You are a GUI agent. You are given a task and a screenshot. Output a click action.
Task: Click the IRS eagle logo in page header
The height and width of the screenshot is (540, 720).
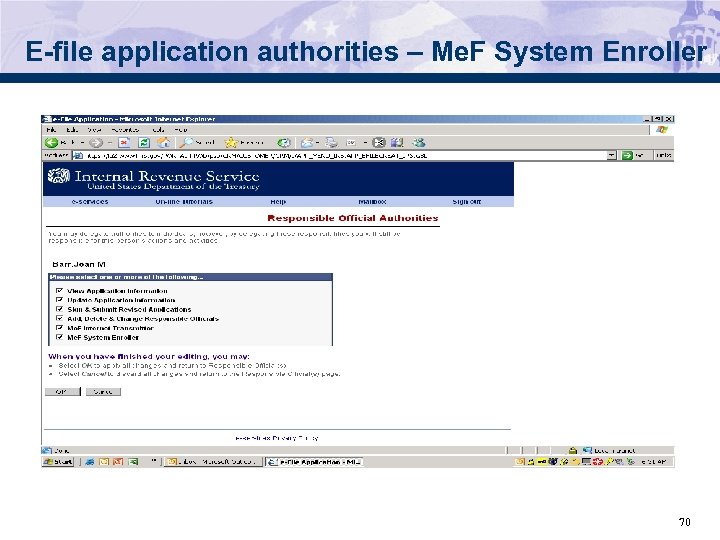[59, 176]
